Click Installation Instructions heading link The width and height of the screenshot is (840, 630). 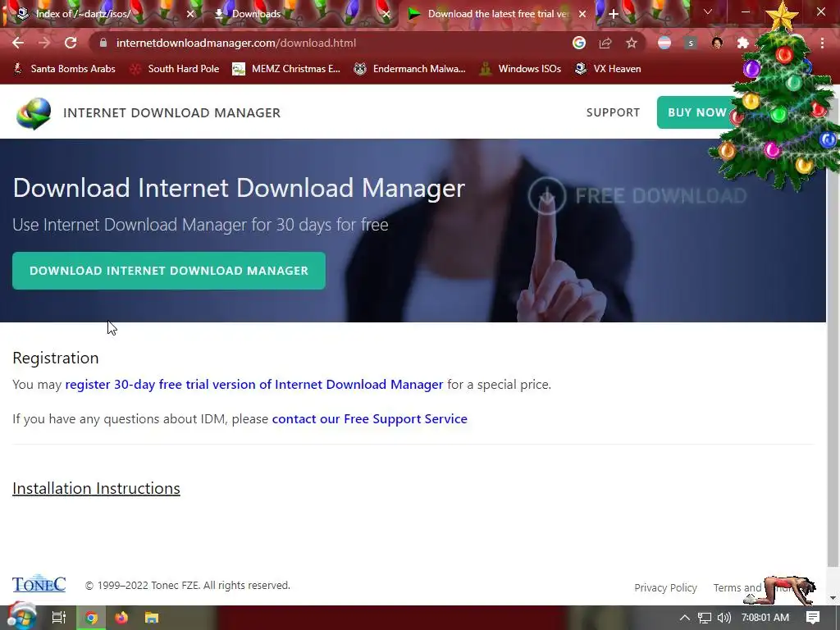click(97, 489)
